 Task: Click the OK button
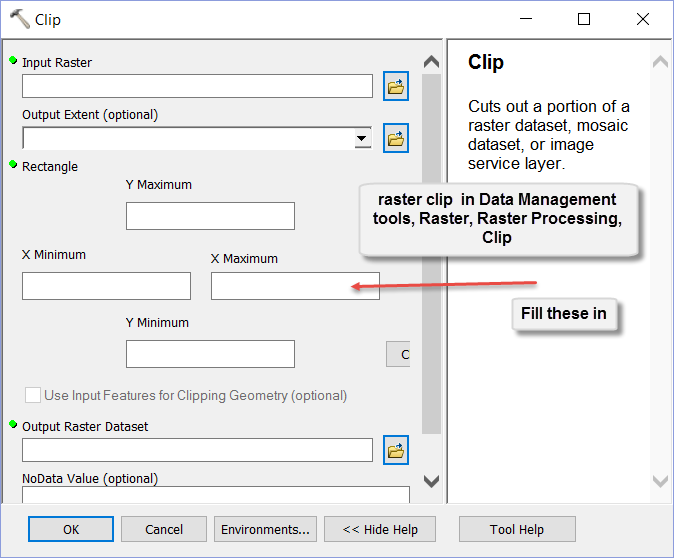(70, 529)
